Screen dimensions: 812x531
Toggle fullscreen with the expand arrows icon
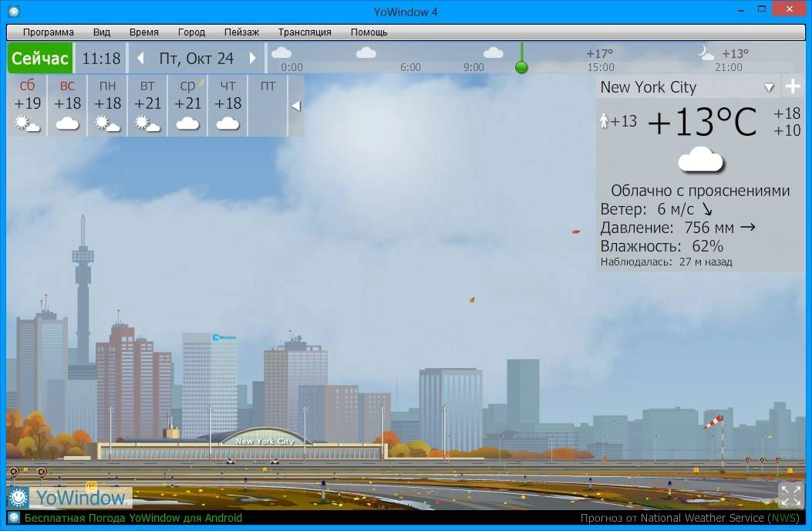point(790,495)
